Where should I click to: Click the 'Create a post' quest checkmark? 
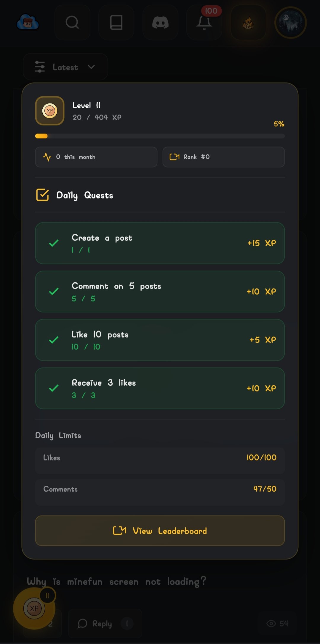[x=54, y=243]
